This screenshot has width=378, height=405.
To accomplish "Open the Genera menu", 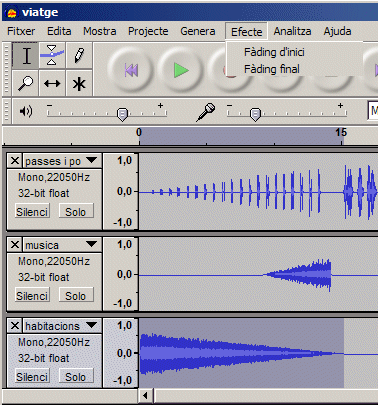I will tap(198, 31).
